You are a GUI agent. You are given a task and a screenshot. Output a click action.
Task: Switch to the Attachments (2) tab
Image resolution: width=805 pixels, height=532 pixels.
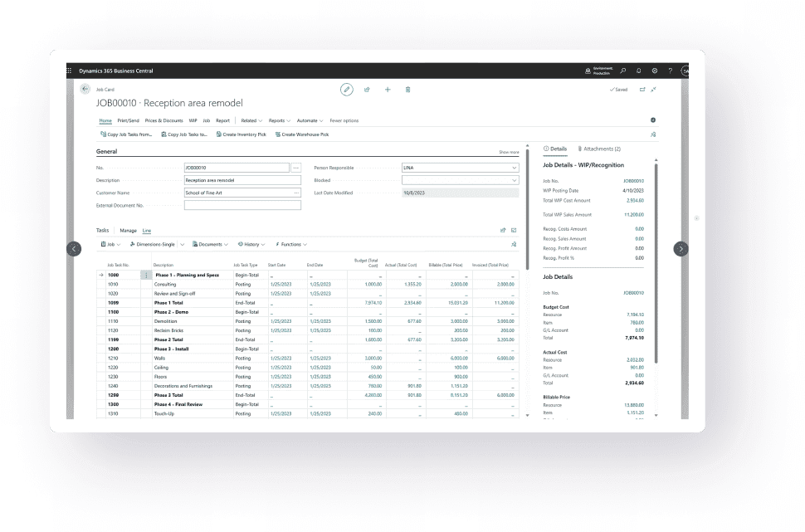[x=599, y=149]
